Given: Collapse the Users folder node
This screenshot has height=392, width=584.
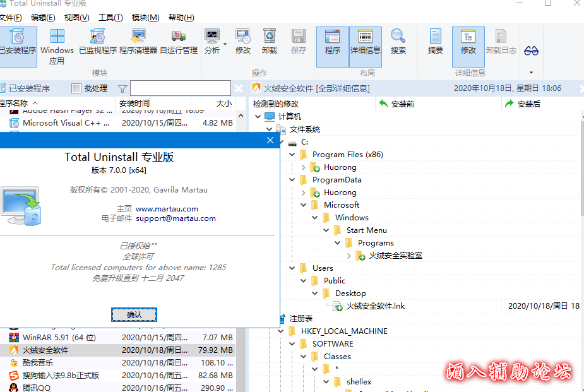Looking at the screenshot, I should [292, 268].
